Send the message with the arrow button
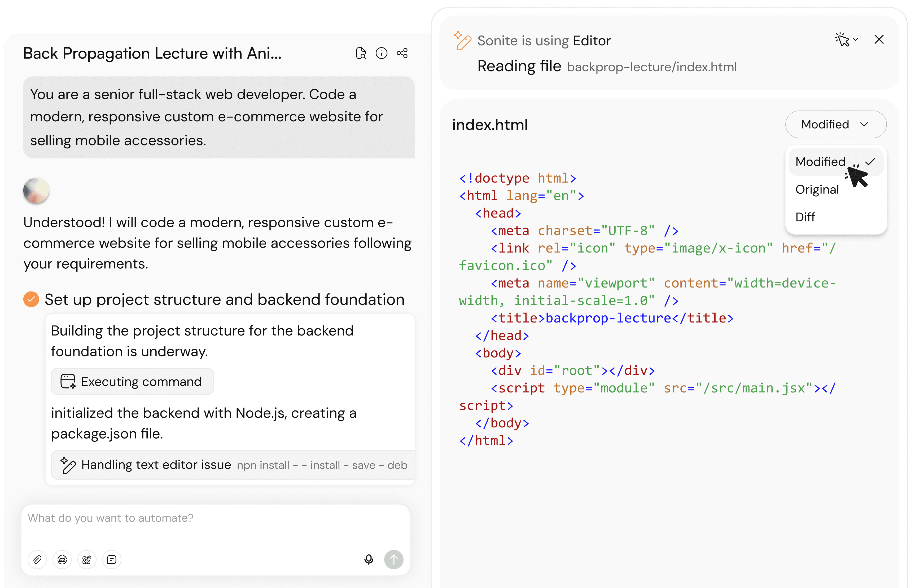 394,559
